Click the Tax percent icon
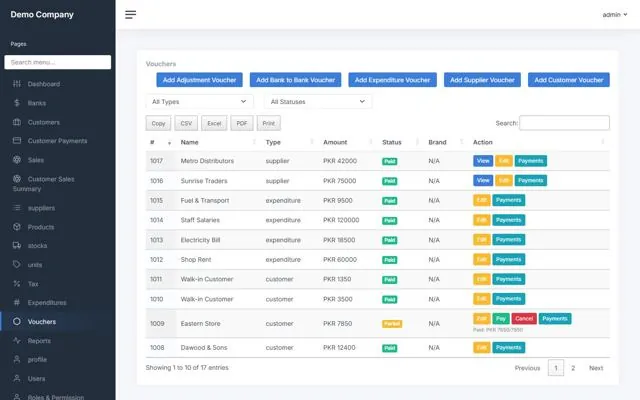This screenshot has height=400, width=640. coord(17,283)
